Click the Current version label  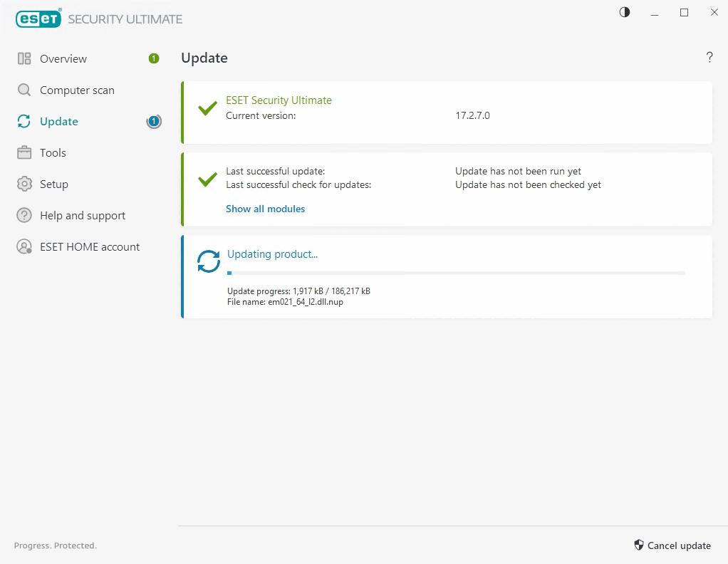pos(261,115)
